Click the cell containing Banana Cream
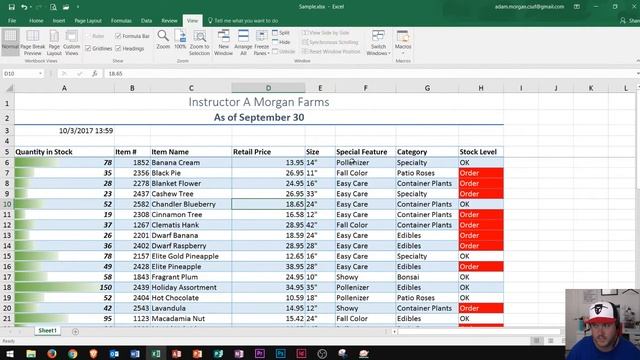The height and width of the screenshot is (360, 640). (x=191, y=162)
